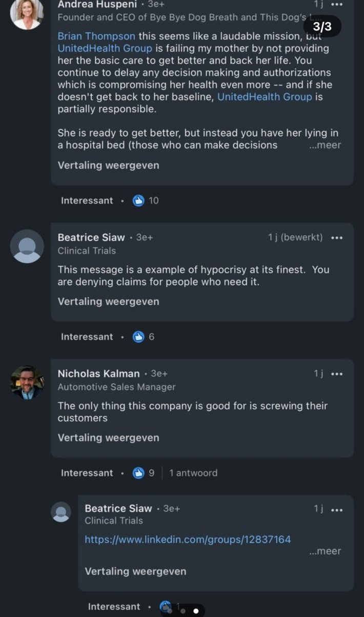Toggle Interessant reaction on Andrea's comment

point(87,201)
